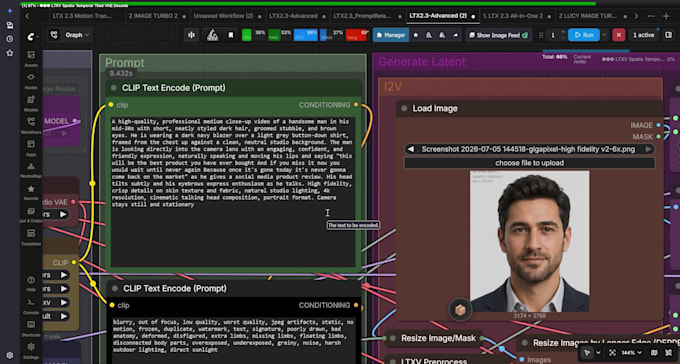
Task: Open the Run options dropdown arrow
Action: pyautogui.click(x=605, y=35)
